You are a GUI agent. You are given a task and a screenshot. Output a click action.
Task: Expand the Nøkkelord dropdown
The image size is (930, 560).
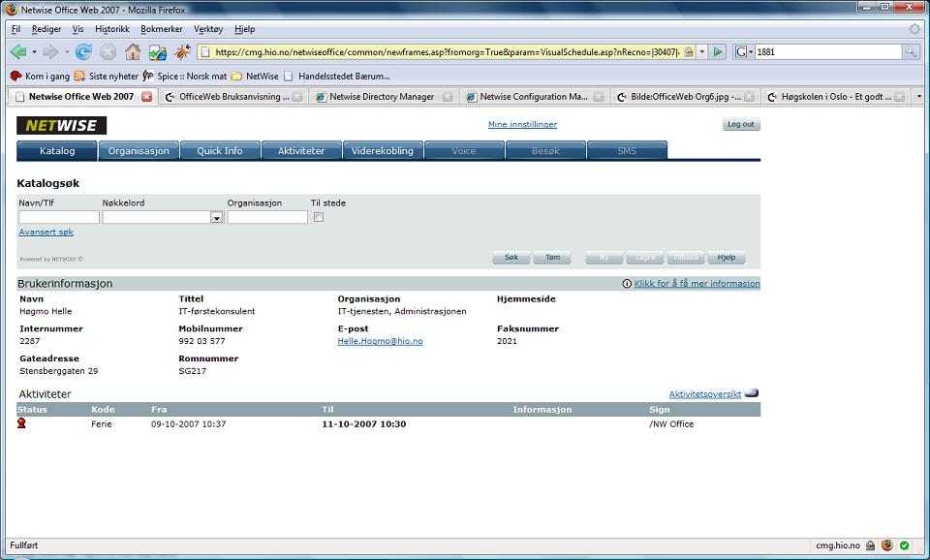pos(216,218)
